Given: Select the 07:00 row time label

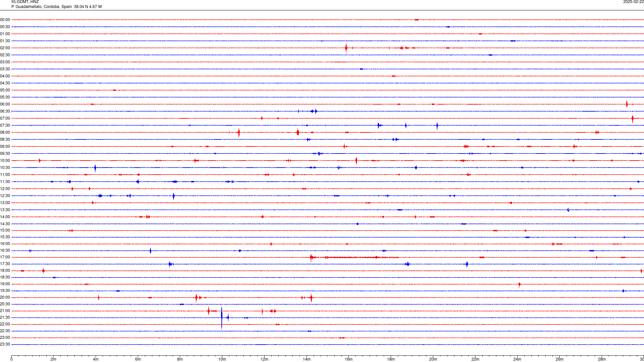Looking at the screenshot, I should (5, 118).
